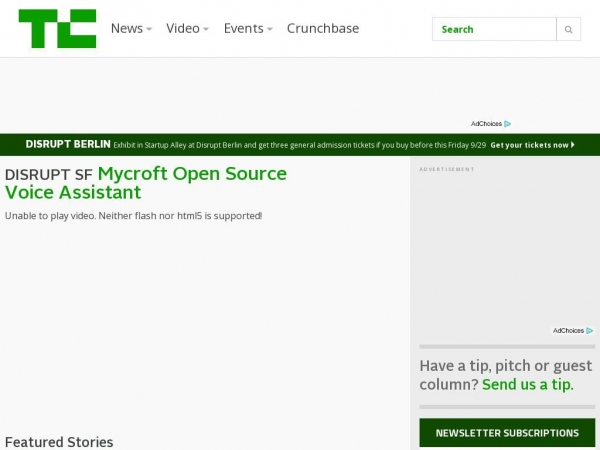Click the magnifier search icon button
Image resolution: width=600 pixels, height=450 pixels.
tap(569, 29)
